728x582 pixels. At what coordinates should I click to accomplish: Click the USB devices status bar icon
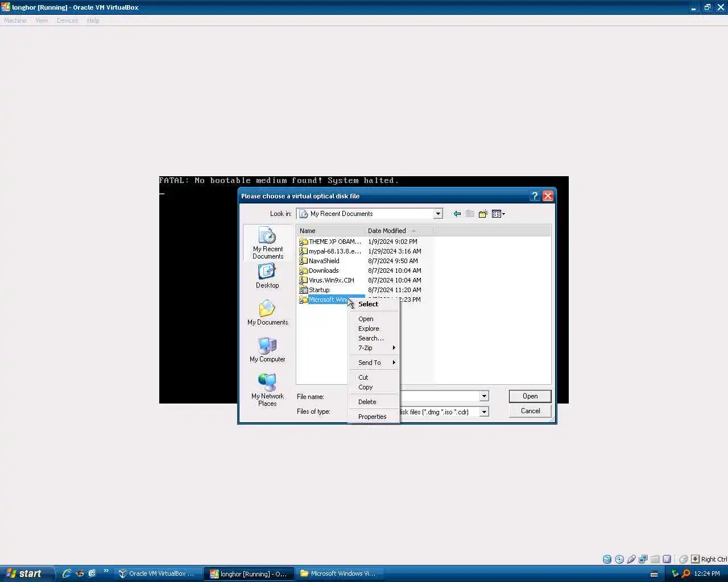pos(631,559)
